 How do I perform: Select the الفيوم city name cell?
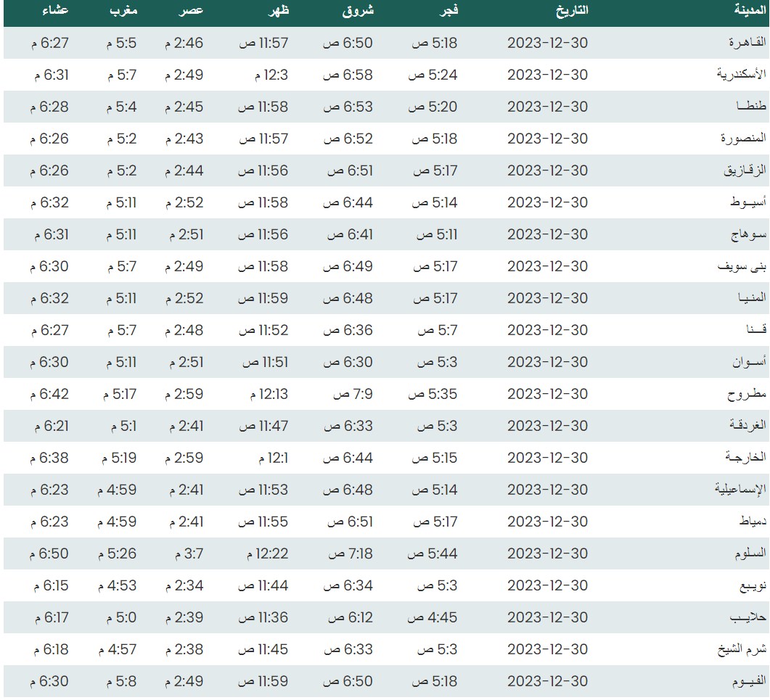pos(747,681)
